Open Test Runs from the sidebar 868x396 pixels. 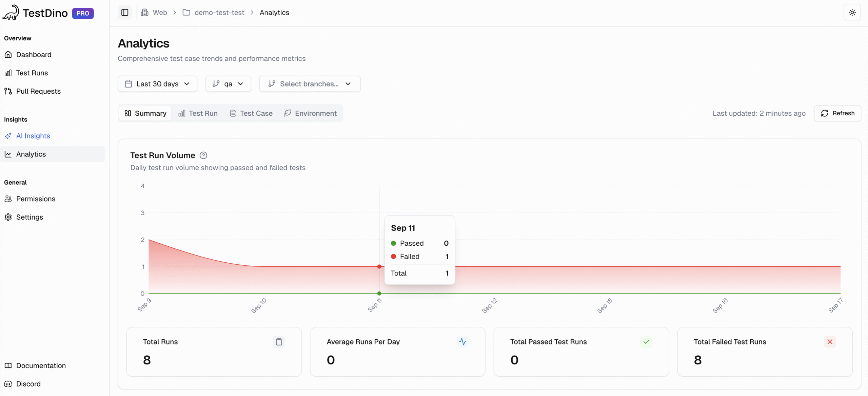coord(32,73)
